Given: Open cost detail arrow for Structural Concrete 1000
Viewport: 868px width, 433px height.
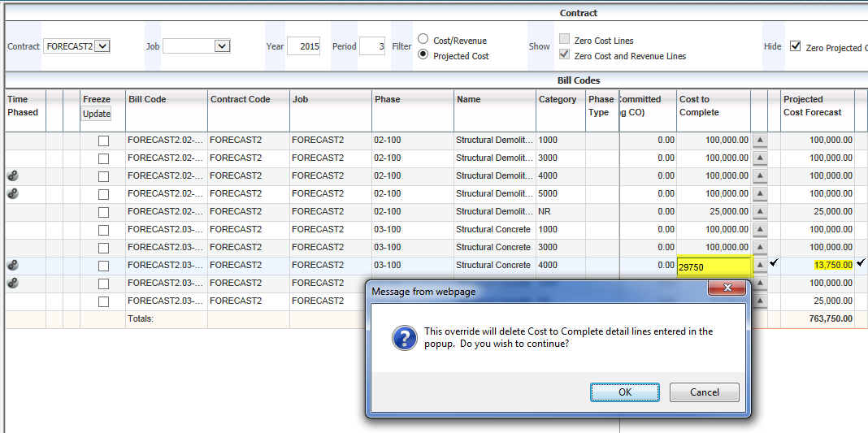Looking at the screenshot, I should [x=760, y=229].
